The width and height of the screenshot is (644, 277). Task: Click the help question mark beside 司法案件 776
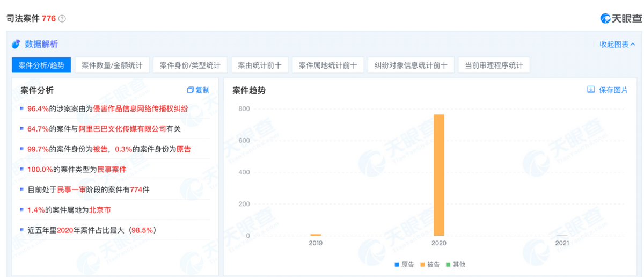tap(62, 19)
